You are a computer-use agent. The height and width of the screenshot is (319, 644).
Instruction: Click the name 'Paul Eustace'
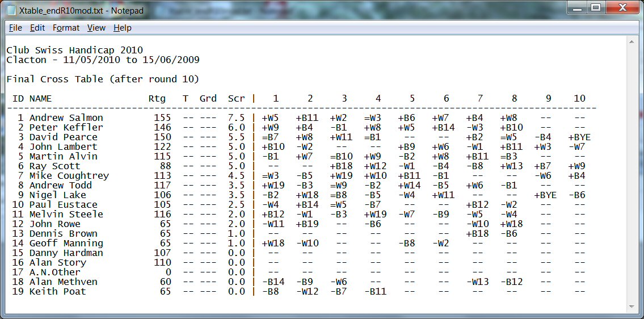click(63, 205)
